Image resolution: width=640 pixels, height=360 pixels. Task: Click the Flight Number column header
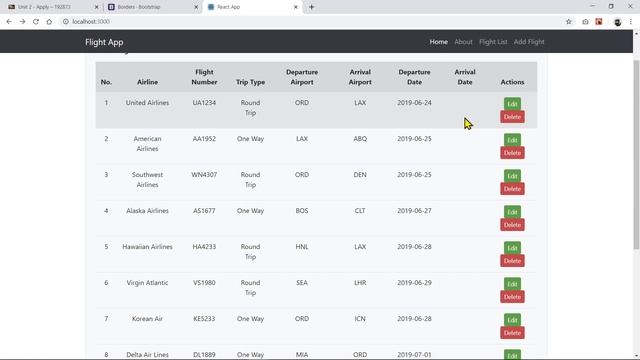[204, 77]
